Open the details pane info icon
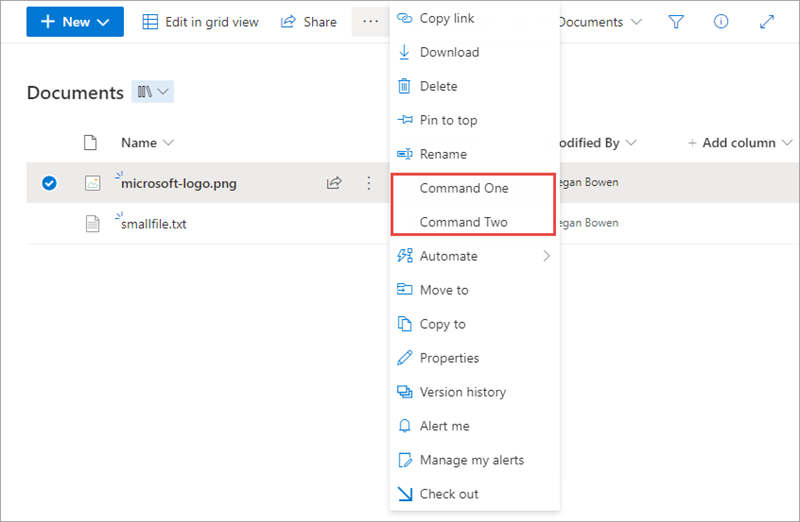 click(720, 21)
